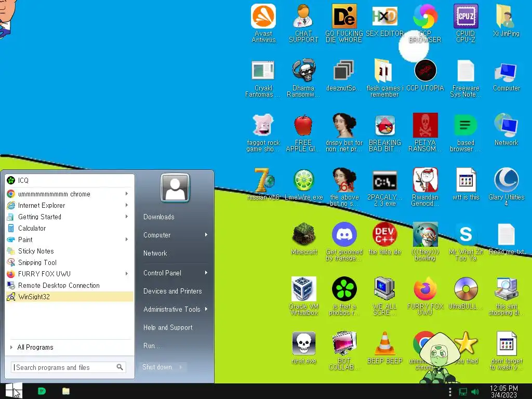The height and width of the screenshot is (399, 532).
Task: Open the russian vb6 desktop icon
Action: point(263,184)
